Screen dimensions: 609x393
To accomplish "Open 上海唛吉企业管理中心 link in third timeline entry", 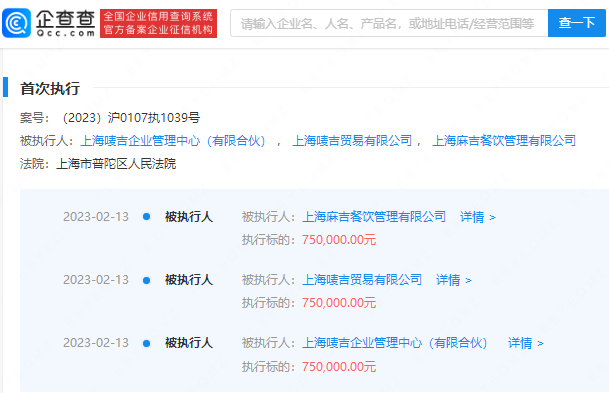I will [395, 343].
